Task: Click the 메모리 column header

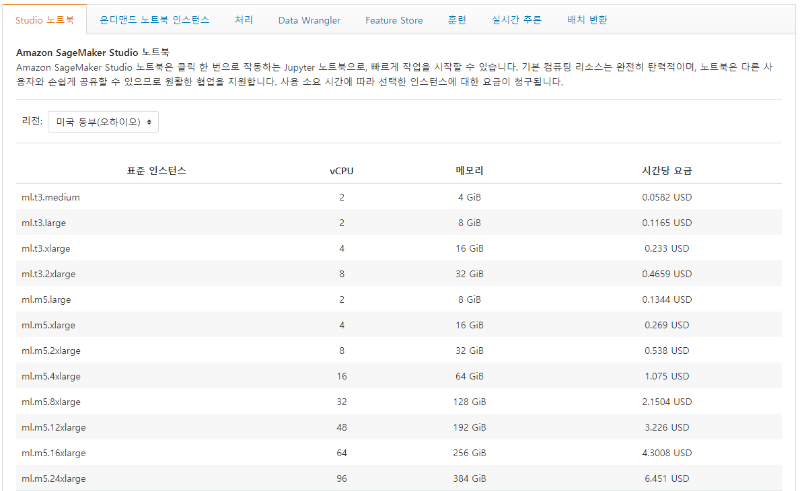Action: tap(469, 170)
